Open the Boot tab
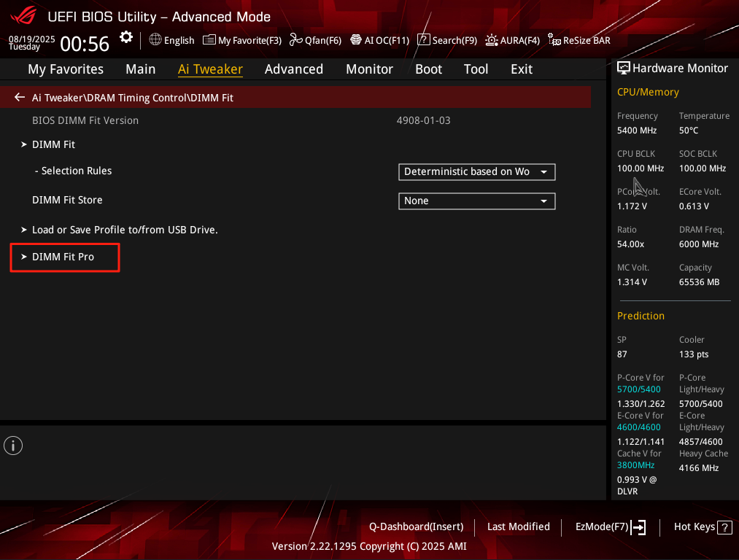Image resolution: width=739 pixels, height=560 pixels. pyautogui.click(x=428, y=69)
